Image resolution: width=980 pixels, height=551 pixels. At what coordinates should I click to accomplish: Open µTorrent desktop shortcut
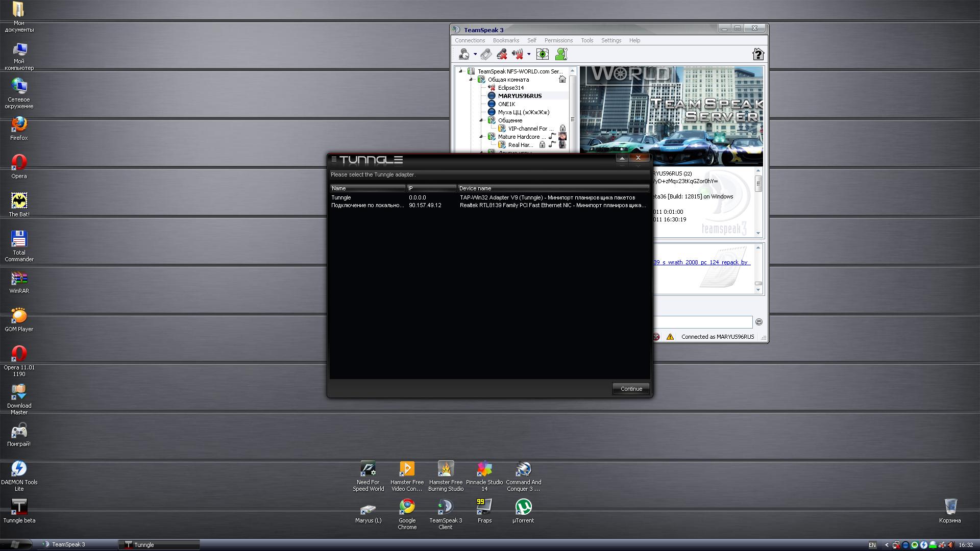523,511
